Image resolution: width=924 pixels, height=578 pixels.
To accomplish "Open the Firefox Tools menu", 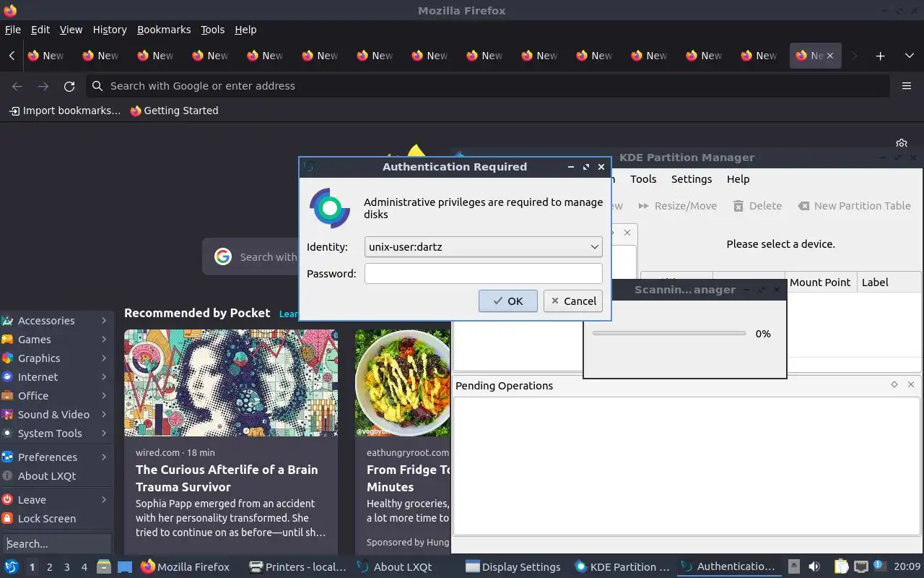I will [212, 30].
